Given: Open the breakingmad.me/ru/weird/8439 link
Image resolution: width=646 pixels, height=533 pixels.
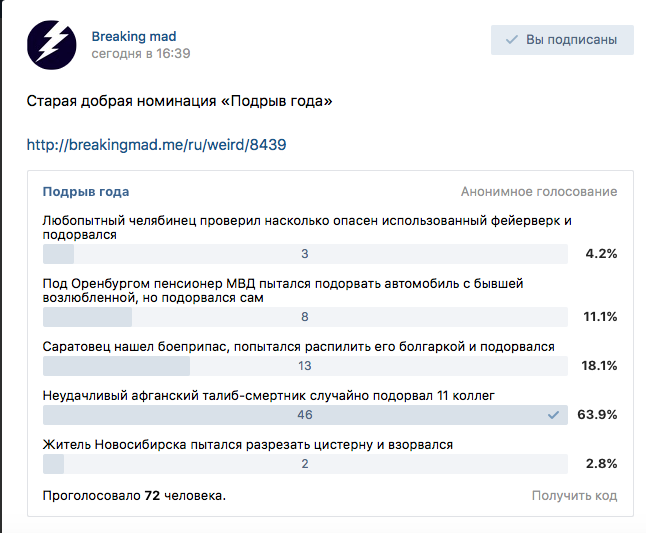Looking at the screenshot, I should coord(157,145).
